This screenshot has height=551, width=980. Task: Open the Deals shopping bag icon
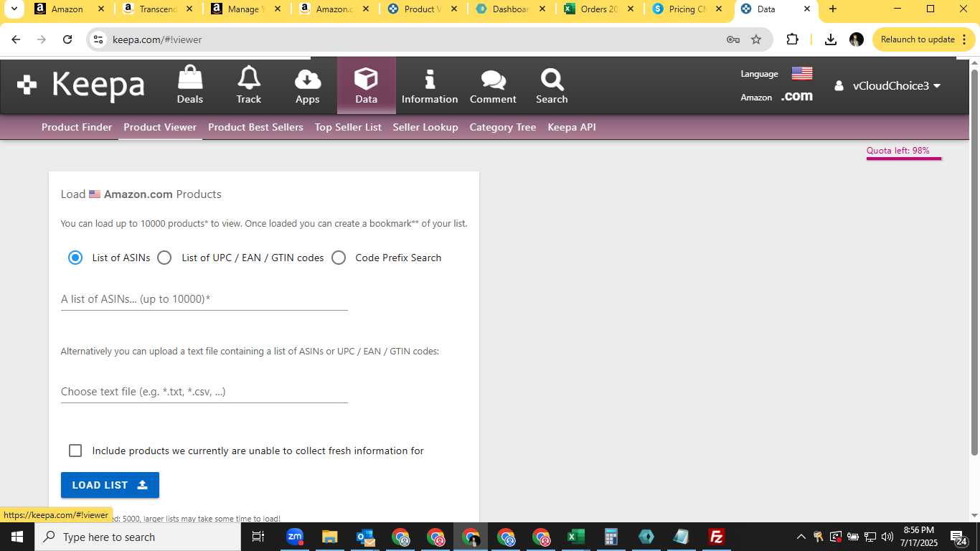click(190, 77)
